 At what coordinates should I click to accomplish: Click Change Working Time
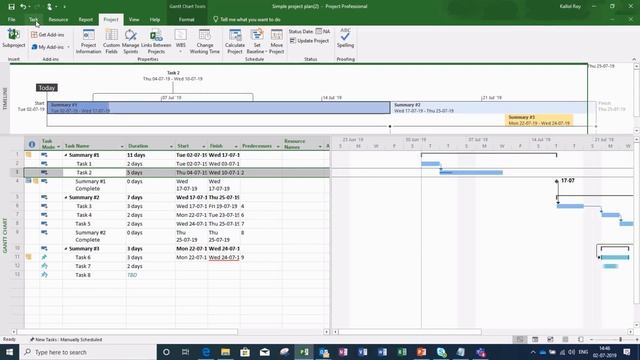204,41
